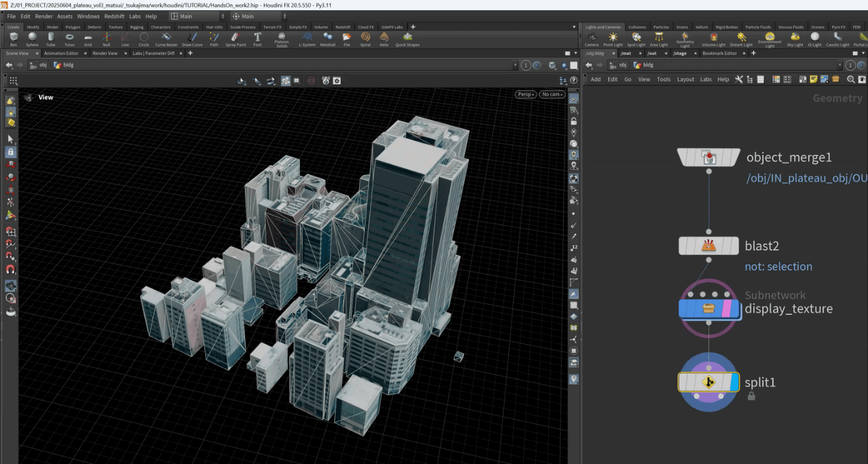Add a sticky note in network editor
The width and height of the screenshot is (868, 464).
(813, 80)
